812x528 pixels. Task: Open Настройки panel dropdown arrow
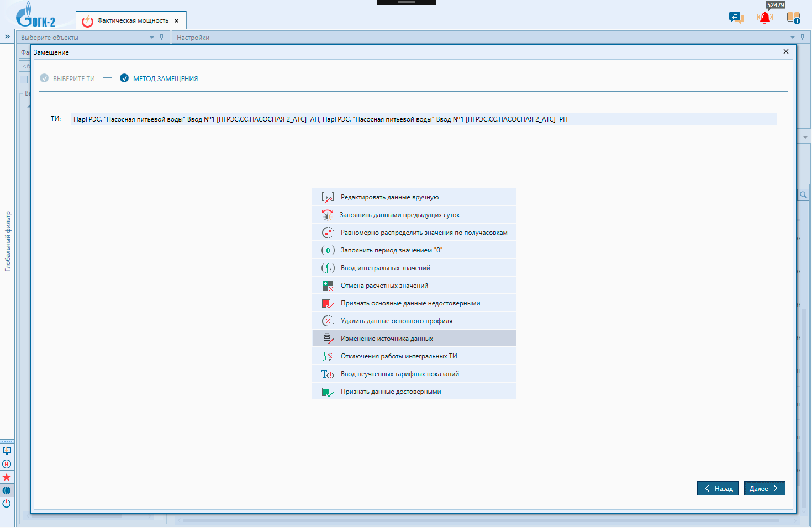(x=793, y=38)
